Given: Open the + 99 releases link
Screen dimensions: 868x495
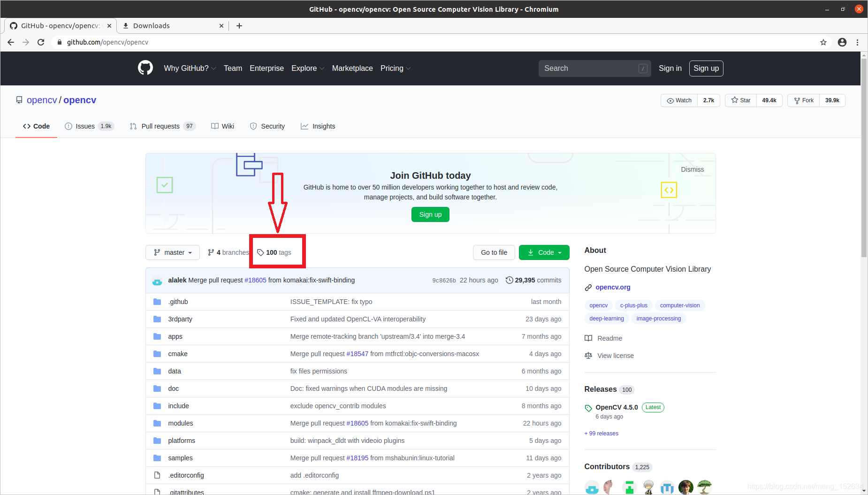Looking at the screenshot, I should tap(602, 434).
